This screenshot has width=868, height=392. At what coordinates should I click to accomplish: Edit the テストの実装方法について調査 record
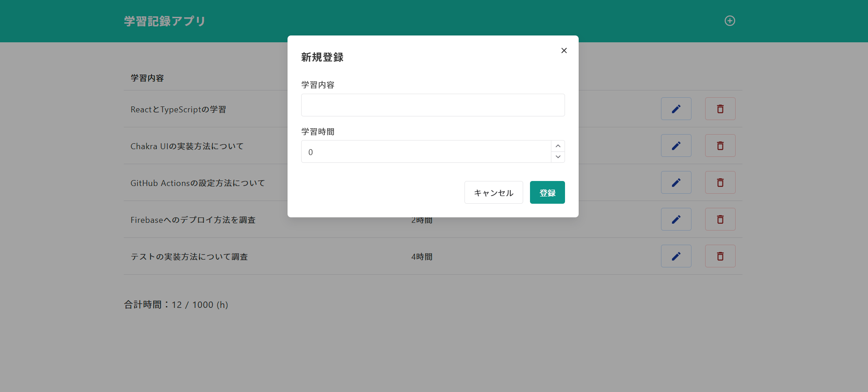[x=676, y=256]
